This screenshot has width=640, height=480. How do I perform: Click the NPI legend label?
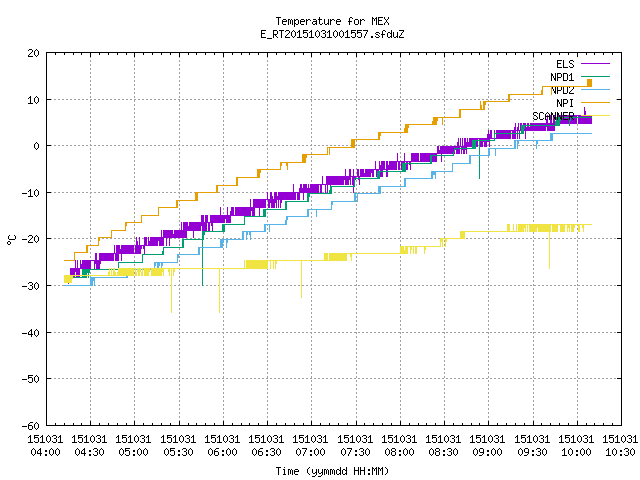565,103
